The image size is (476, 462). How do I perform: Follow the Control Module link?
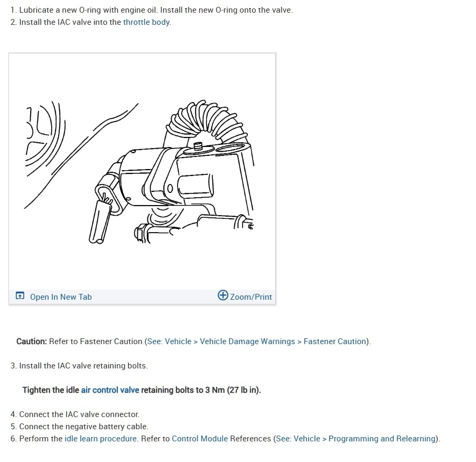200,439
